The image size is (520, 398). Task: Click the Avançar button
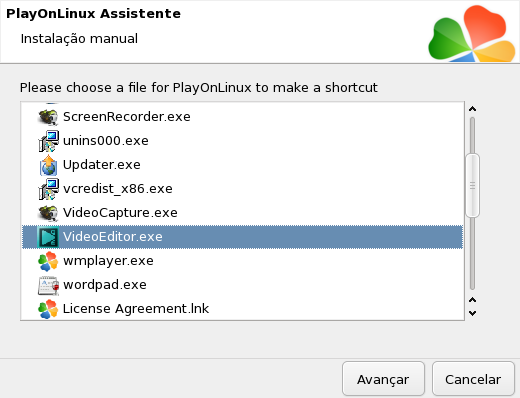click(x=383, y=379)
